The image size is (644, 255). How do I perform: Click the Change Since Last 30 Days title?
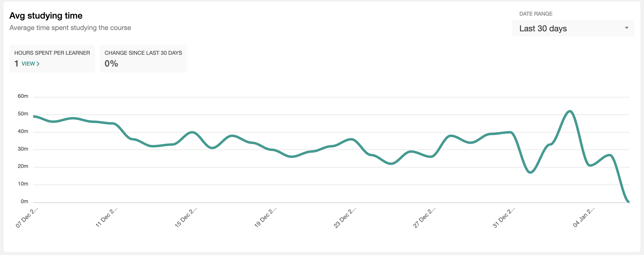pyautogui.click(x=143, y=53)
